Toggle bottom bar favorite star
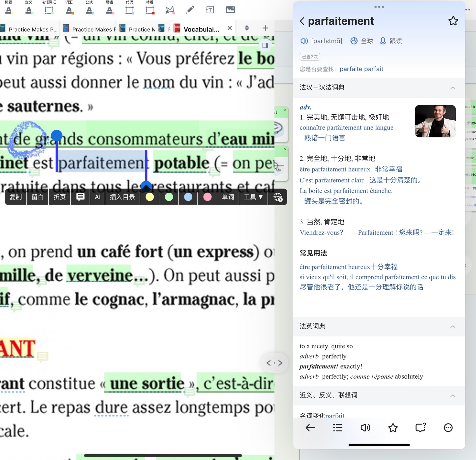The image size is (476, 460). point(393,427)
